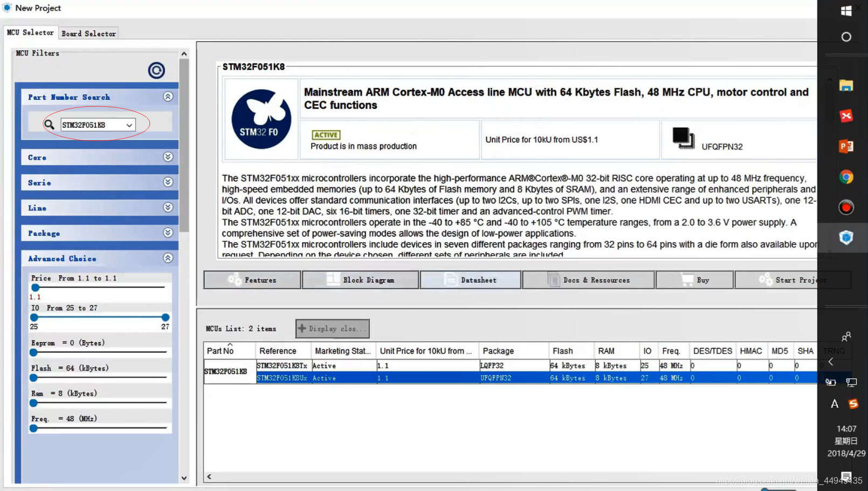
Task: Open File Explorer from taskbar
Action: tap(846, 86)
